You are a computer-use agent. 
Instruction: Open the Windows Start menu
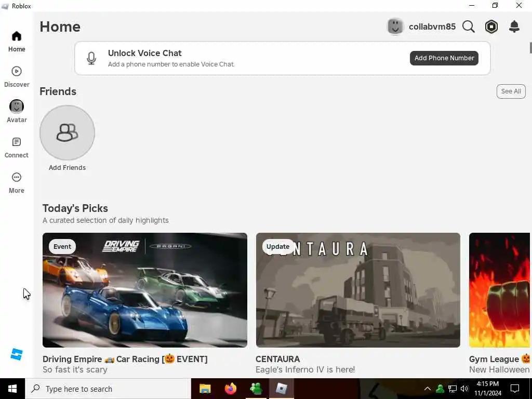coord(12,389)
